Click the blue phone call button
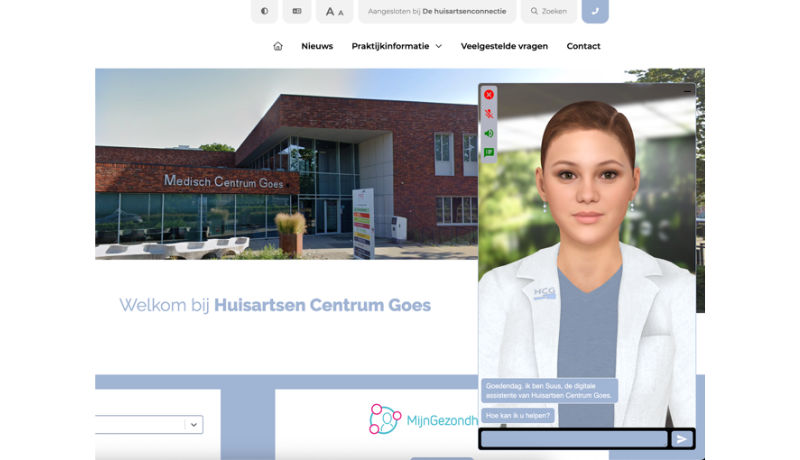800x460 pixels. tap(595, 11)
